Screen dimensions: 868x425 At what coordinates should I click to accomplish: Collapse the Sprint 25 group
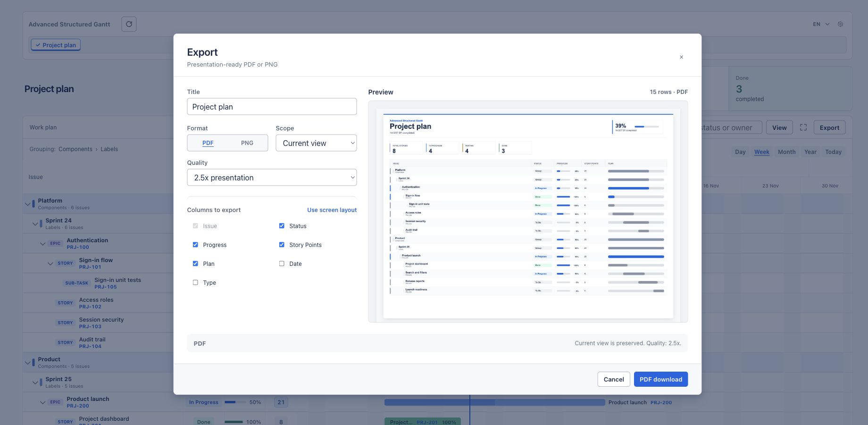tap(35, 382)
